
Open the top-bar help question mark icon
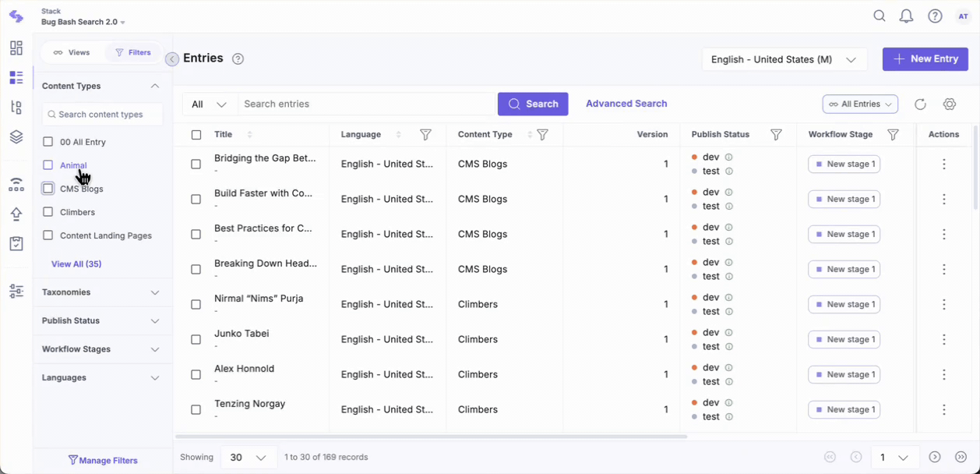click(935, 16)
